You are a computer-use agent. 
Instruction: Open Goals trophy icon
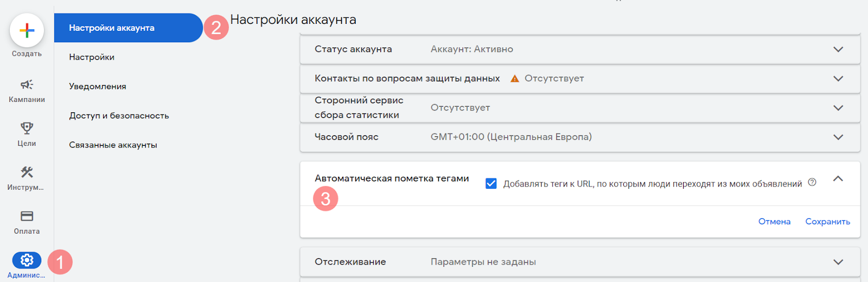tap(27, 129)
